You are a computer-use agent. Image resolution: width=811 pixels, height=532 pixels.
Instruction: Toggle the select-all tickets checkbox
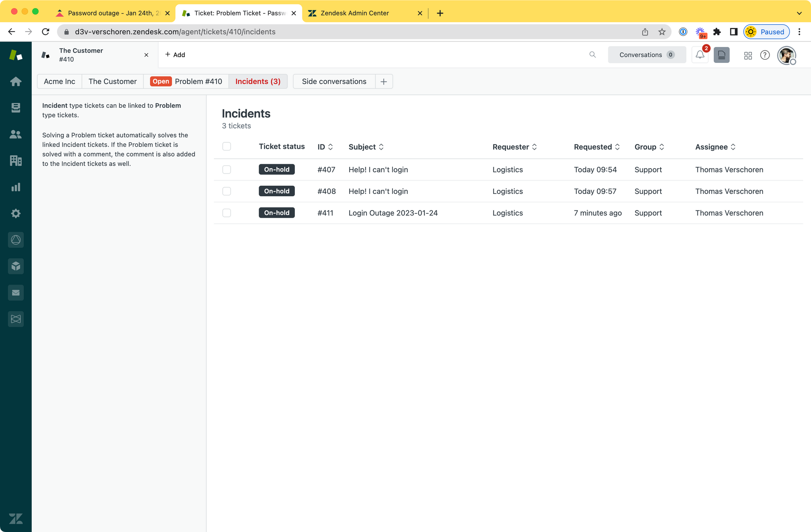point(227,146)
